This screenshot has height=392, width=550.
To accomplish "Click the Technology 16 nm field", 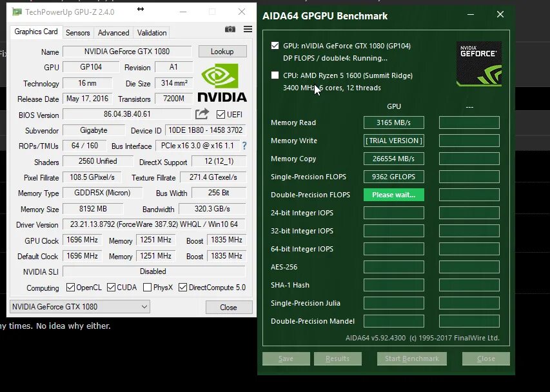I will (x=87, y=83).
